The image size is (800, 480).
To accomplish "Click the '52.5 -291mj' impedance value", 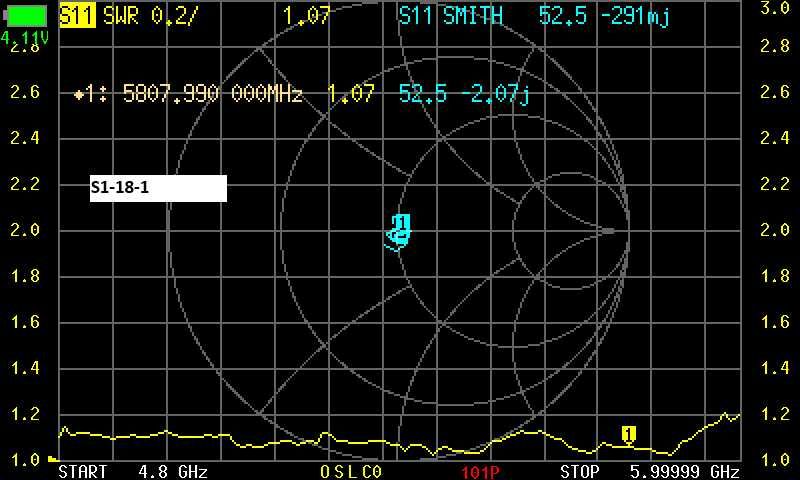I will [604, 16].
